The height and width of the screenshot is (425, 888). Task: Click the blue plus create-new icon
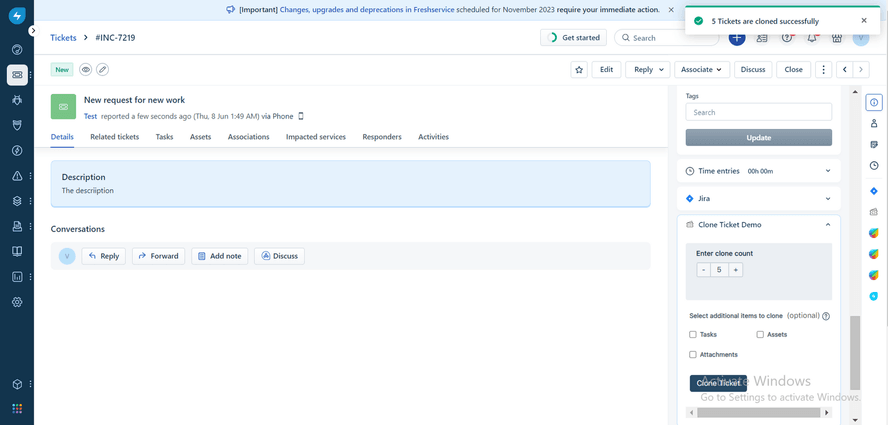click(737, 38)
